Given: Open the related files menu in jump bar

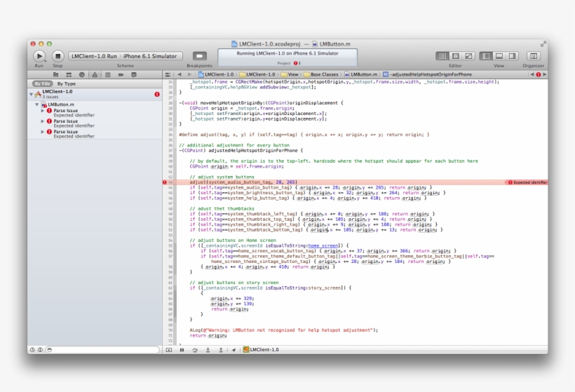Looking at the screenshot, I should pyautogui.click(x=168, y=74).
